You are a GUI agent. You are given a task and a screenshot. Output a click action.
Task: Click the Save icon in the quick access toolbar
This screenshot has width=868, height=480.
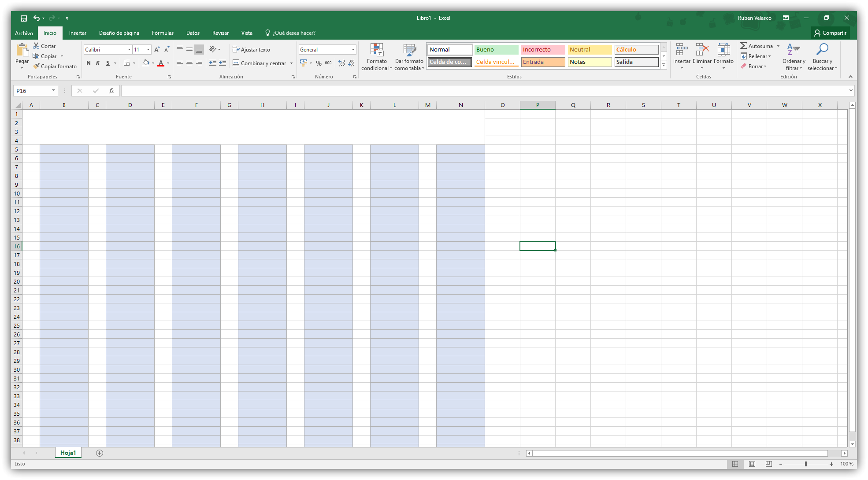(24, 18)
